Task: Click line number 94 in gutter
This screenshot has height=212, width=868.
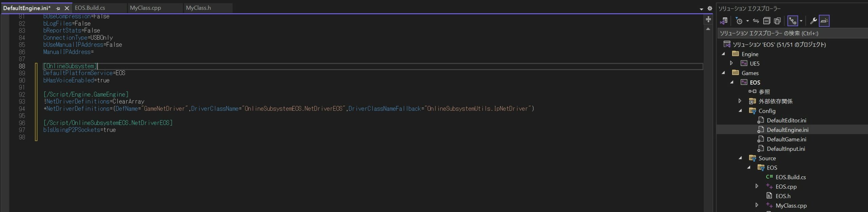Action: pyautogui.click(x=22, y=109)
